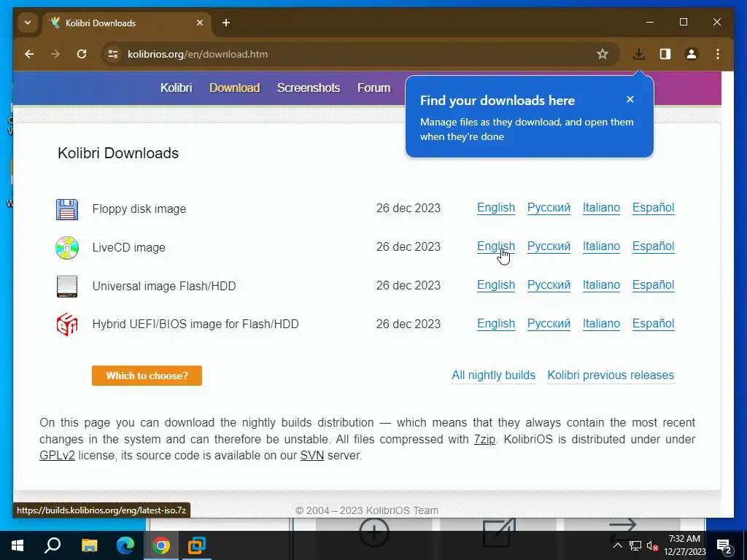The height and width of the screenshot is (560, 747).
Task: Open the network tray icon
Action: 635,545
